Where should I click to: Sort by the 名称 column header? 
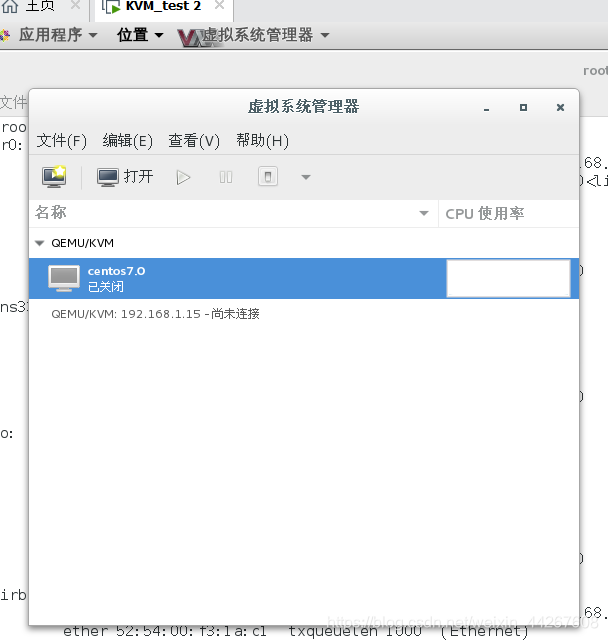click(233, 213)
